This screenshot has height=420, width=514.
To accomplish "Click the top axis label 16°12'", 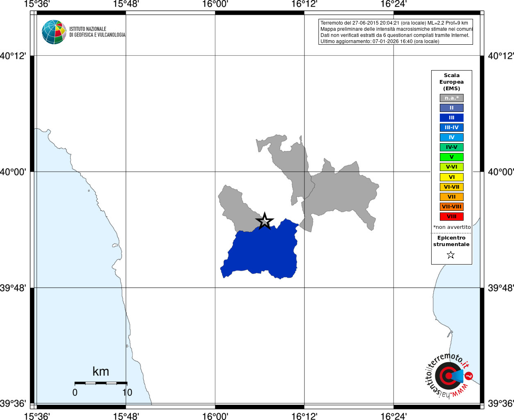I will pos(304,4).
